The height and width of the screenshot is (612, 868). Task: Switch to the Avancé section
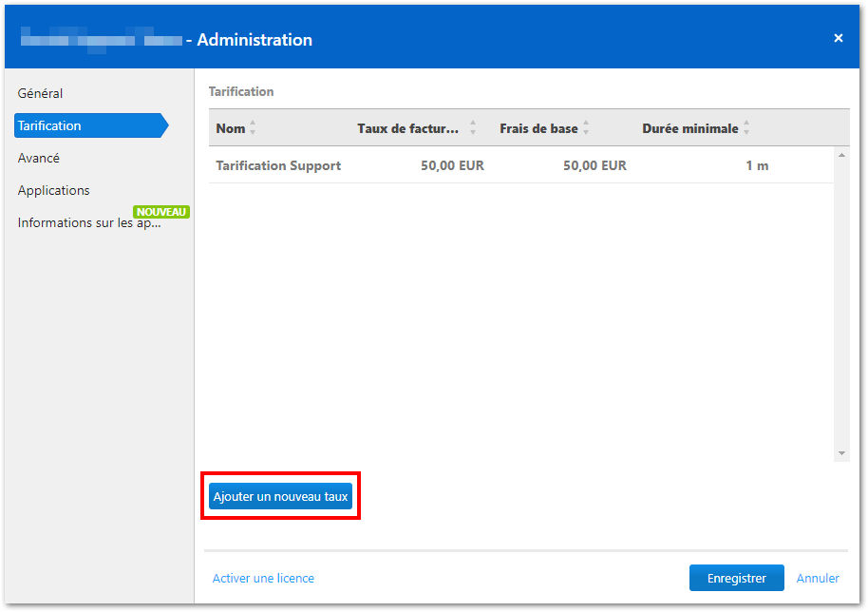click(x=38, y=158)
